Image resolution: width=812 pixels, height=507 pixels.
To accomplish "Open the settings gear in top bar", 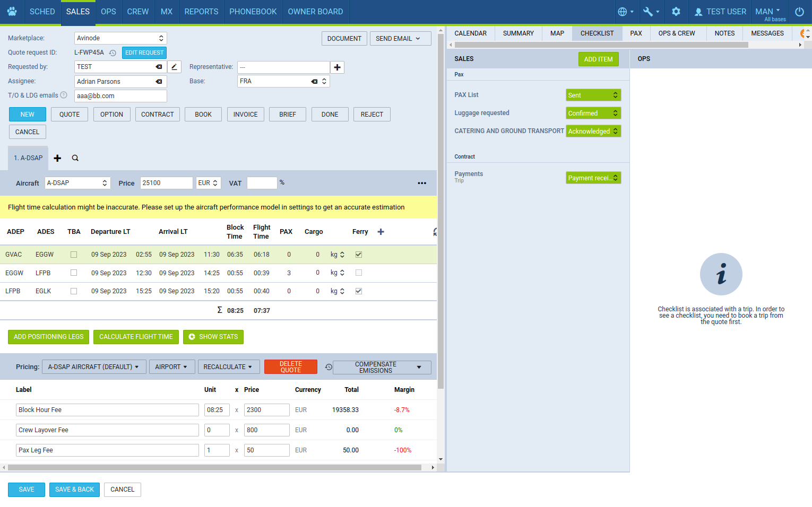I will (676, 12).
